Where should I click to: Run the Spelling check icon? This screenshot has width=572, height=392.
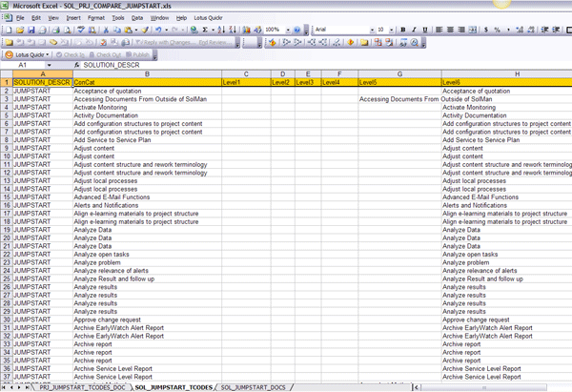point(81,30)
